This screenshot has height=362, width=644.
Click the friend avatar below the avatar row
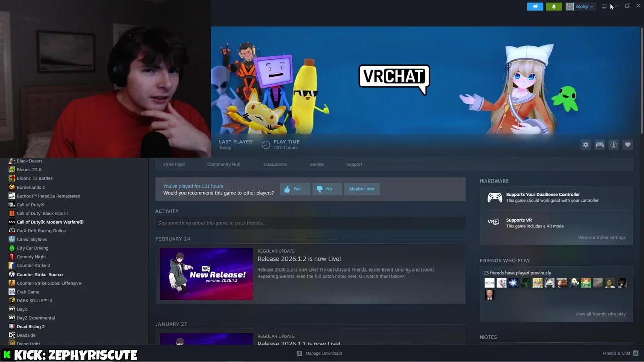pyautogui.click(x=489, y=295)
